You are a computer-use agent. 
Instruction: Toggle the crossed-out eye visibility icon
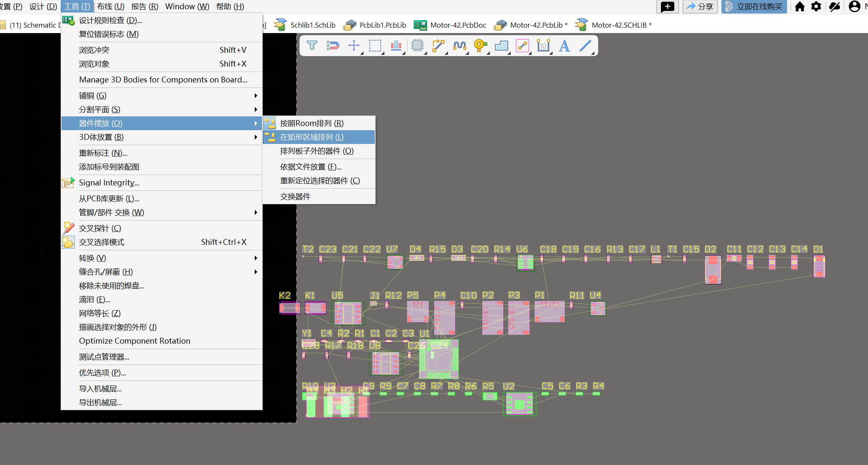pyautogui.click(x=834, y=7)
